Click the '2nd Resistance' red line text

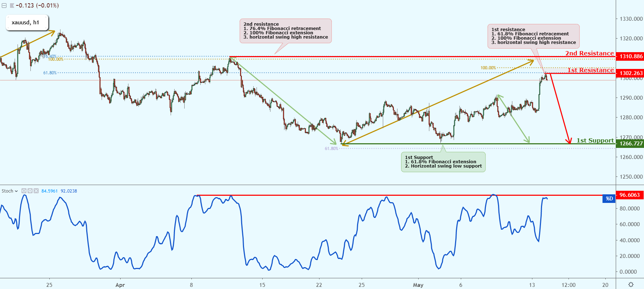coord(589,53)
